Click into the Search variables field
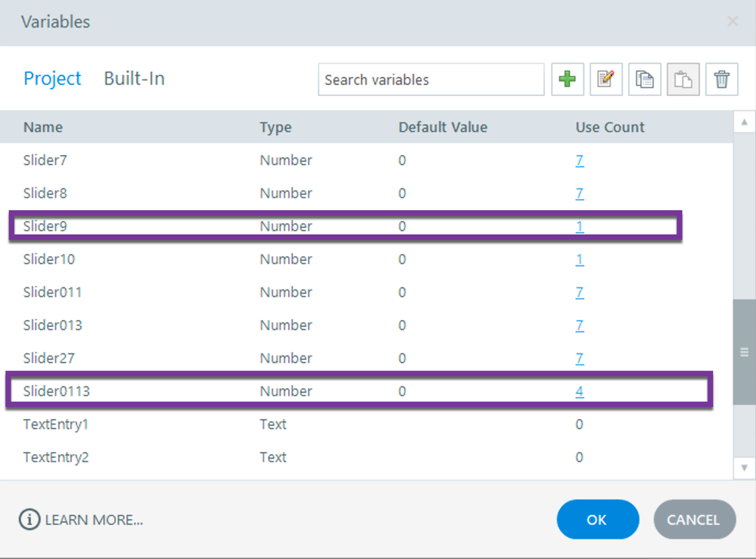Viewport: 756px width, 559px height. tap(431, 79)
